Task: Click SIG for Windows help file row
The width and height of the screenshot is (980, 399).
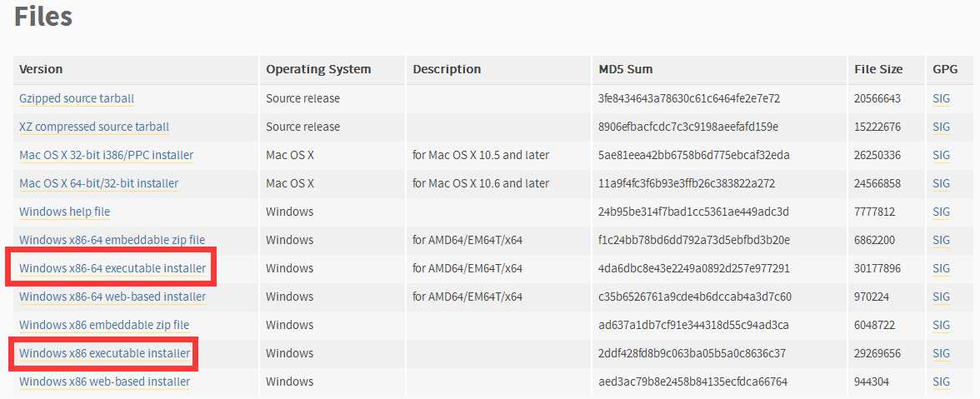Action: click(942, 212)
